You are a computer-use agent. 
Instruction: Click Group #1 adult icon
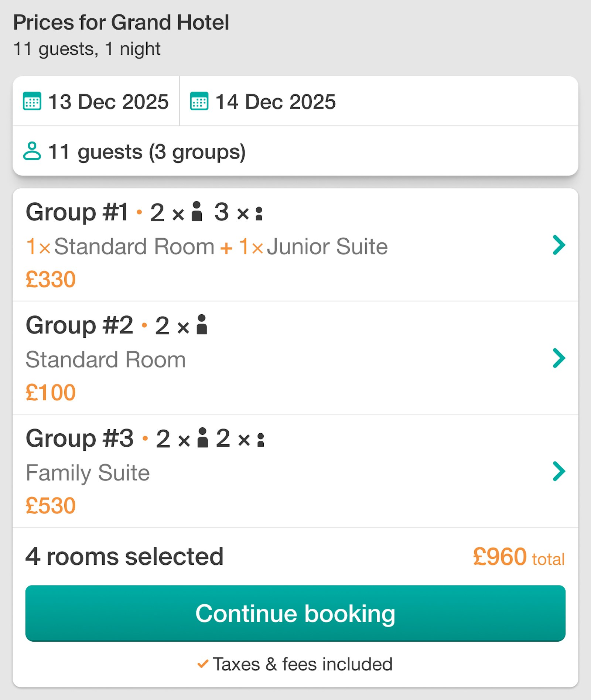pyautogui.click(x=197, y=212)
